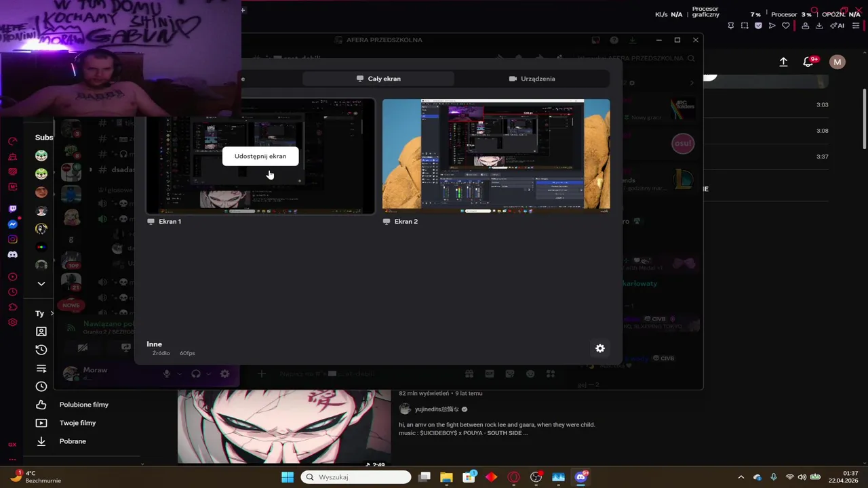
Task: Click the GX icon in Opera sidebar
Action: pyautogui.click(x=12, y=445)
